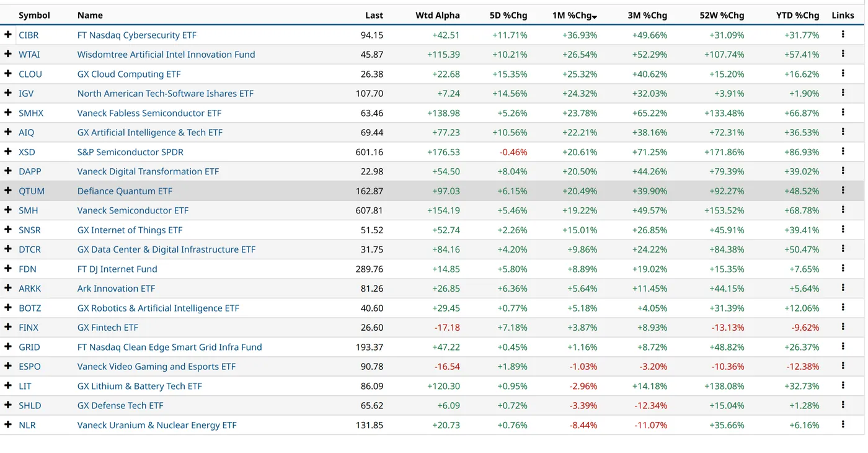The width and height of the screenshot is (868, 453).
Task: Open Defiance Quantum ETF link
Action: [x=125, y=191]
